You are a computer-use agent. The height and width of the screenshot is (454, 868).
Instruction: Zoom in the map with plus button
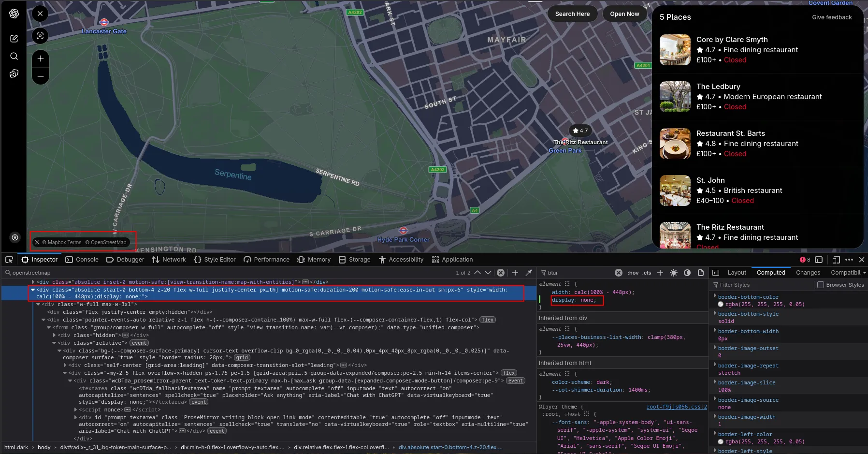41,59
